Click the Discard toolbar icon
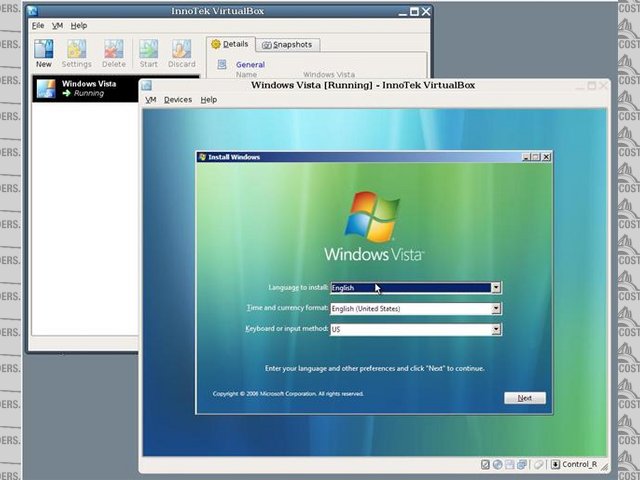640x480 pixels. coord(182,49)
